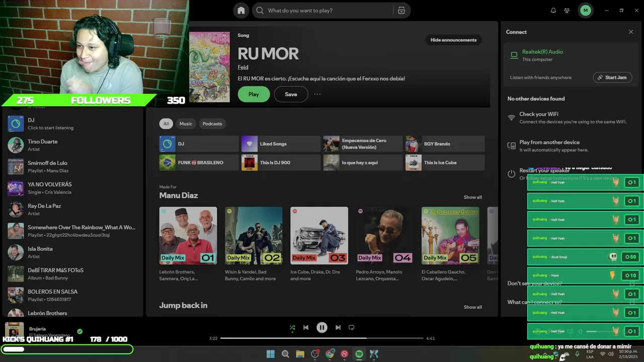Click the Spotify taskbar icon
Viewport: 644px width, 362px height.
pos(359,354)
